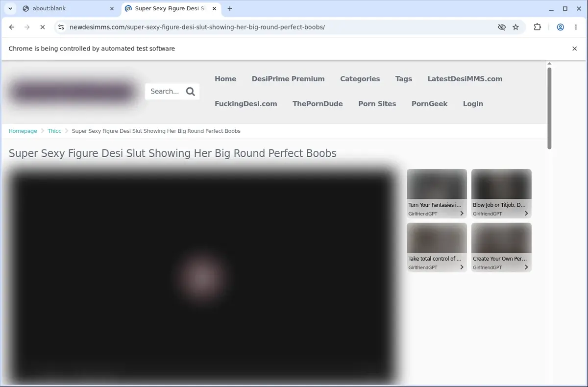Stop loading the page
The image size is (588, 387).
(43, 27)
